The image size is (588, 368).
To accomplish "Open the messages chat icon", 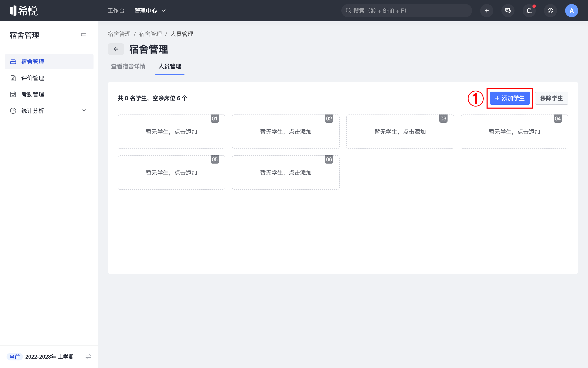I will pyautogui.click(x=508, y=10).
